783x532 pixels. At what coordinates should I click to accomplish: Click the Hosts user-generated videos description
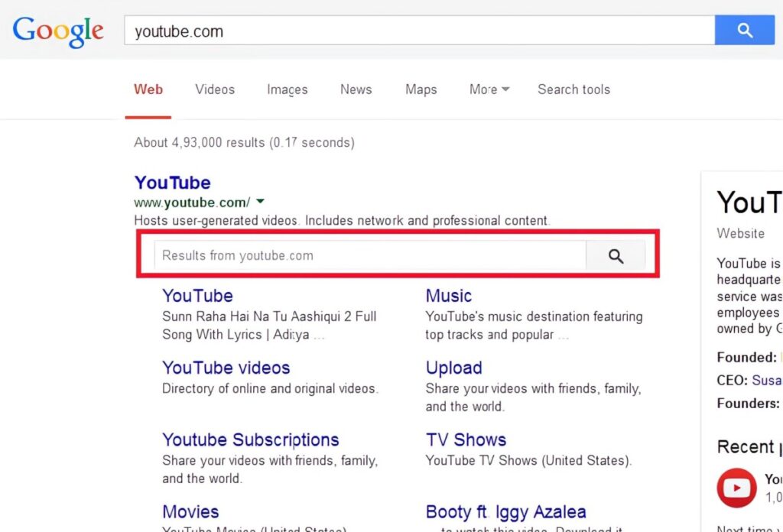point(342,221)
